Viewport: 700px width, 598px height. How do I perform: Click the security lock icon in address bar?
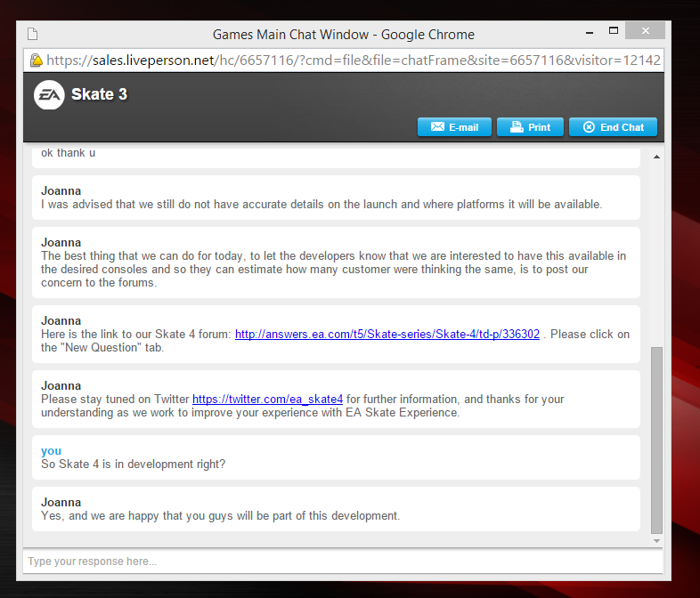click(x=37, y=60)
